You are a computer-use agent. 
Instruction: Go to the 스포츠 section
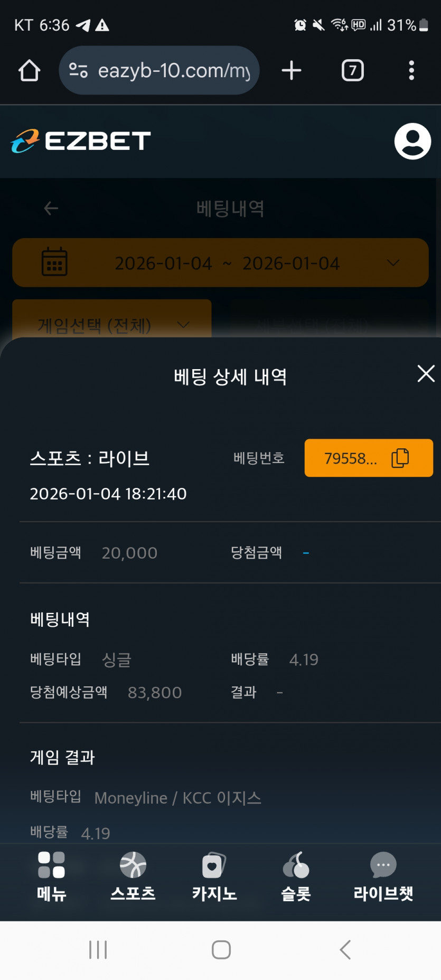coord(133,875)
